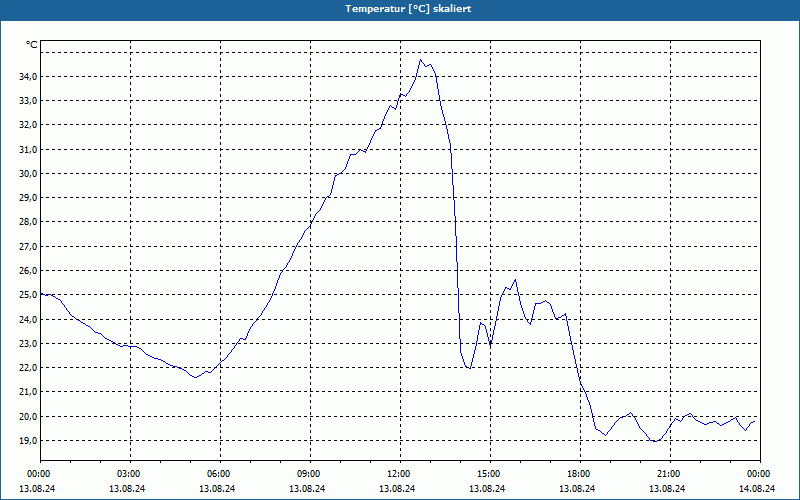
Task: Click the °C unit label
Action: (32, 45)
